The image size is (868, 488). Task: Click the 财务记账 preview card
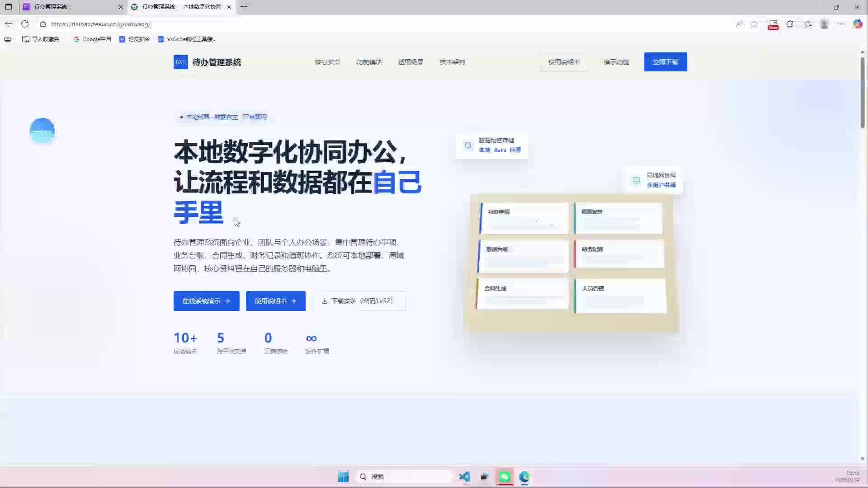pyautogui.click(x=619, y=254)
